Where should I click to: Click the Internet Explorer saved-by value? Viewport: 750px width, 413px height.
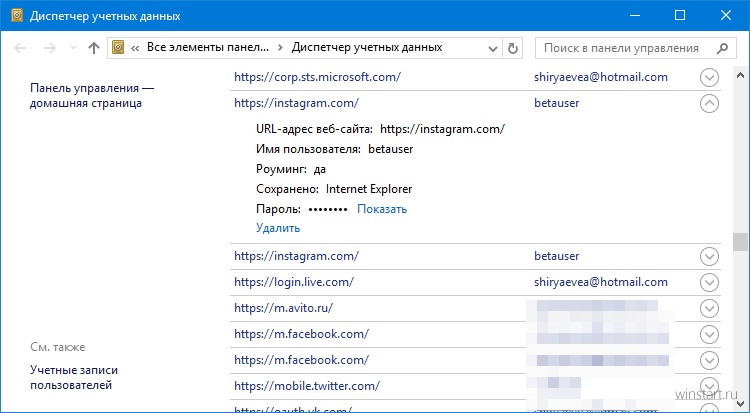[x=369, y=189]
